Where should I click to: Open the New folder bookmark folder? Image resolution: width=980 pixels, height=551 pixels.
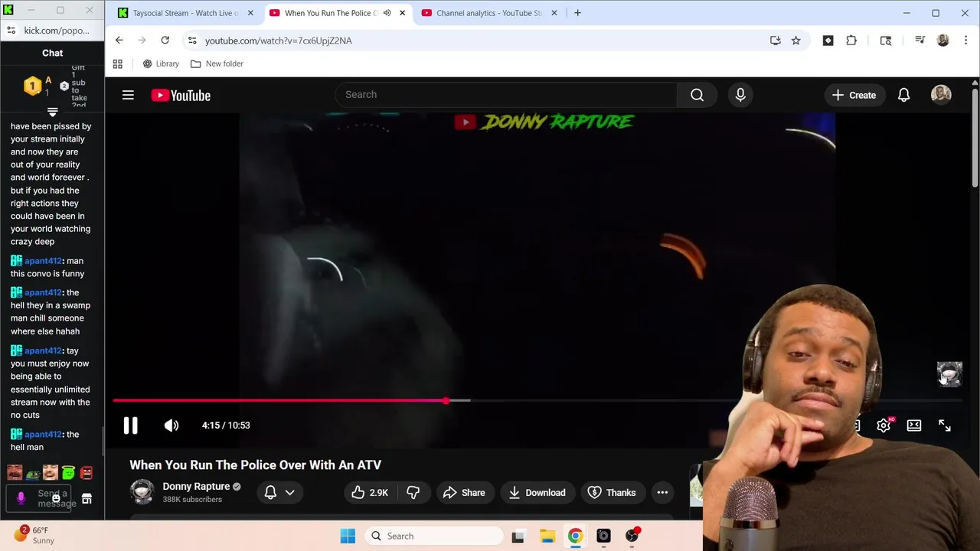pos(217,64)
